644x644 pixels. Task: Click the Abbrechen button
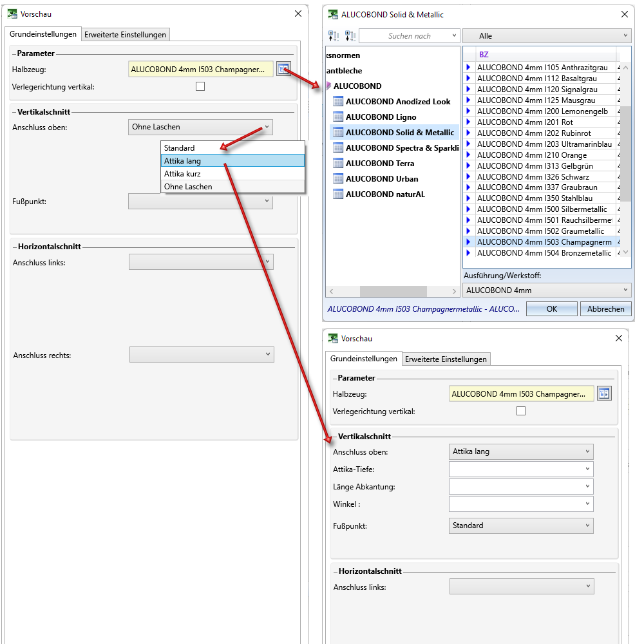tap(605, 309)
